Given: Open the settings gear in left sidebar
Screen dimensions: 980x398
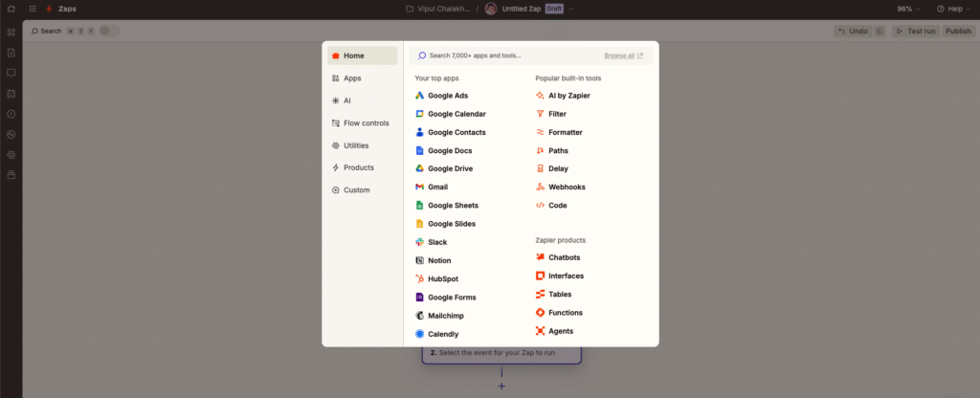Looking at the screenshot, I should coord(11,155).
